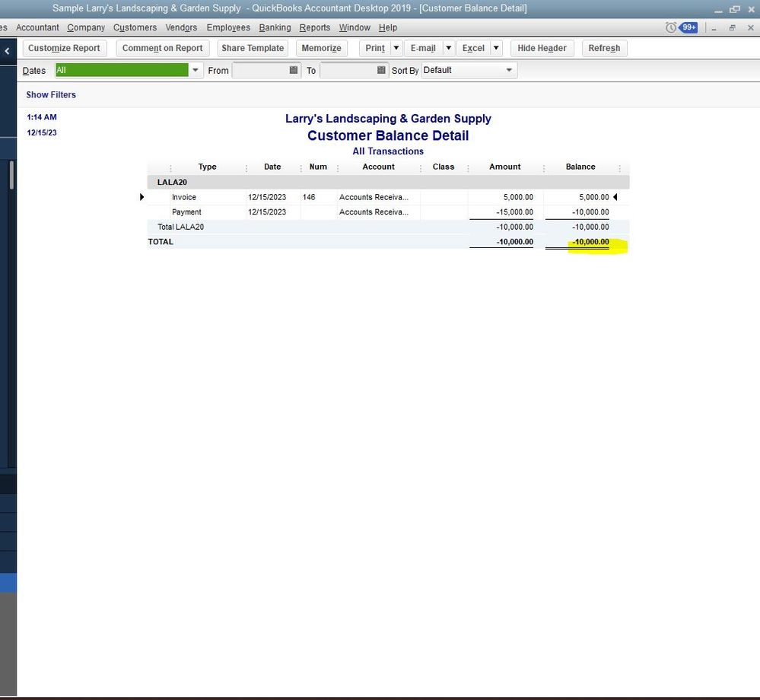
Task: Open the To date calendar picker
Action: (381, 70)
